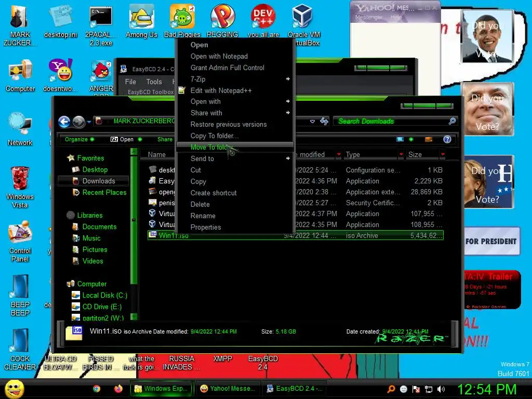Choose Delete in the context menu

click(234, 204)
